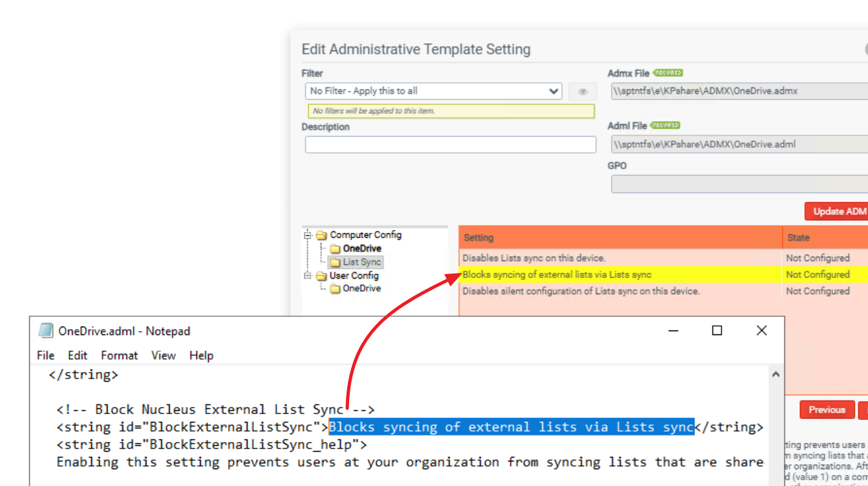868x486 pixels.
Task: Click the Admx File path field
Action: 739,91
